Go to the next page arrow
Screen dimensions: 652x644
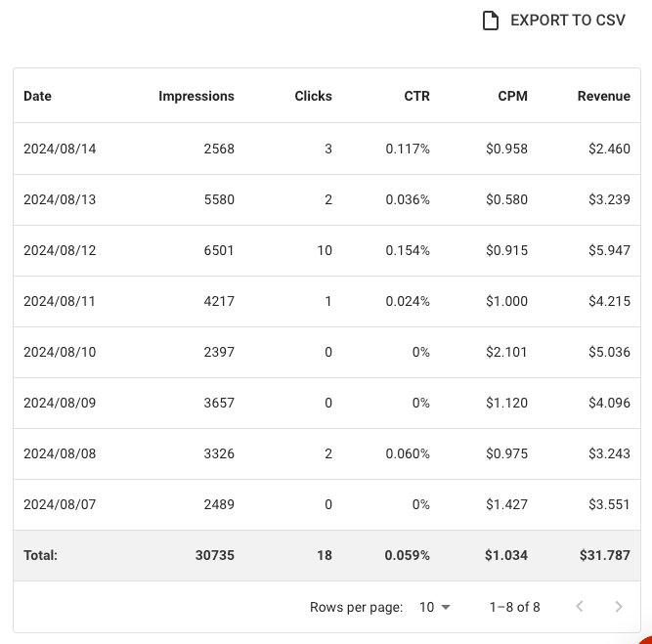coord(618,607)
